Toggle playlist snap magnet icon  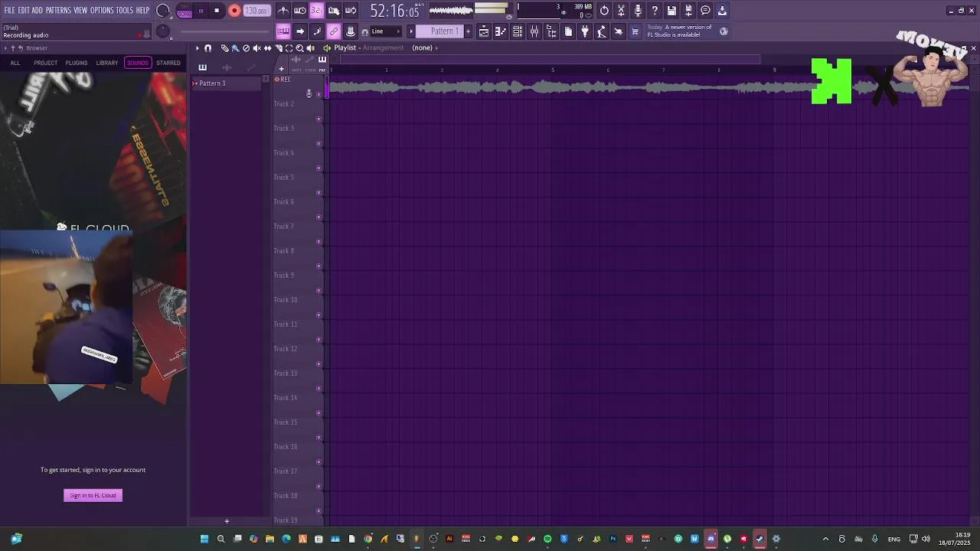pyautogui.click(x=207, y=47)
